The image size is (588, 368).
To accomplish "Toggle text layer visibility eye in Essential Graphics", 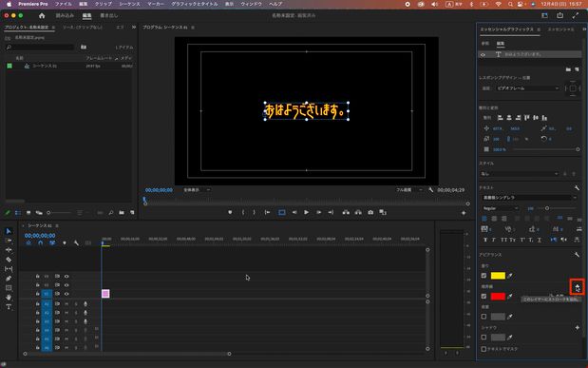I will tap(483, 55).
